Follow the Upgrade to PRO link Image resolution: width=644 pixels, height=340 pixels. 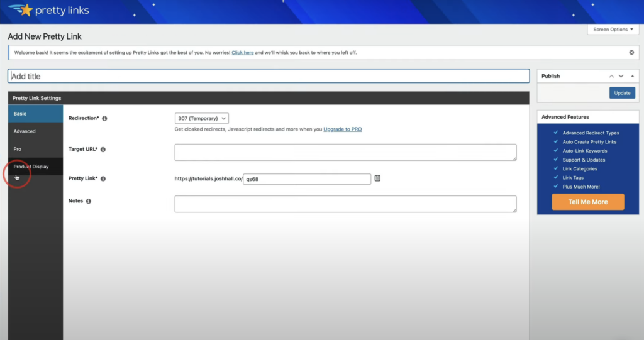click(343, 129)
